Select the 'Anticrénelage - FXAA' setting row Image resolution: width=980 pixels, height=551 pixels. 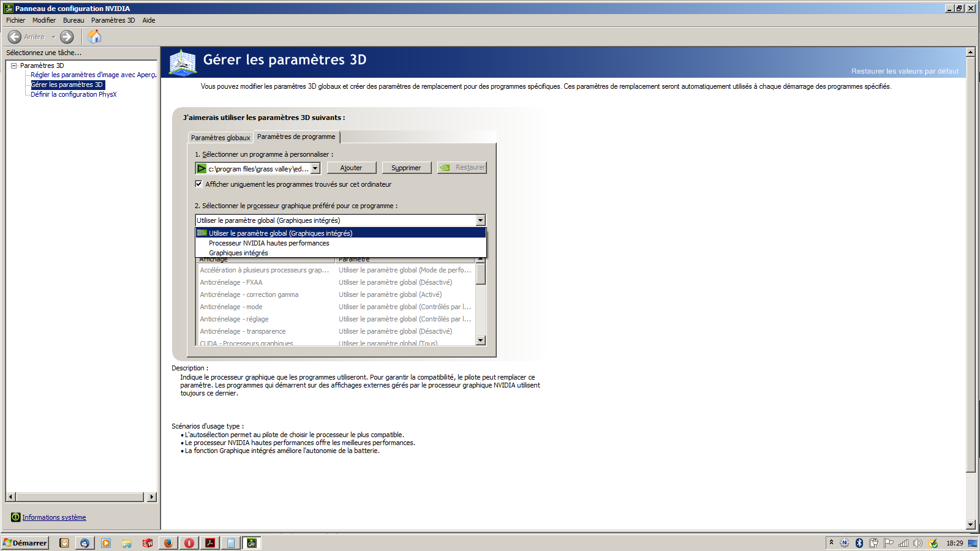pos(336,282)
